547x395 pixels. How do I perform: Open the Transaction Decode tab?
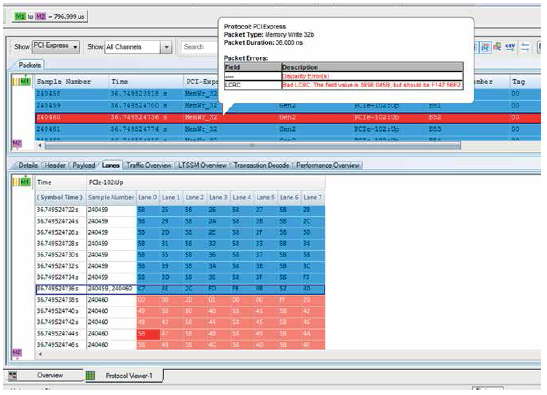pos(261,165)
